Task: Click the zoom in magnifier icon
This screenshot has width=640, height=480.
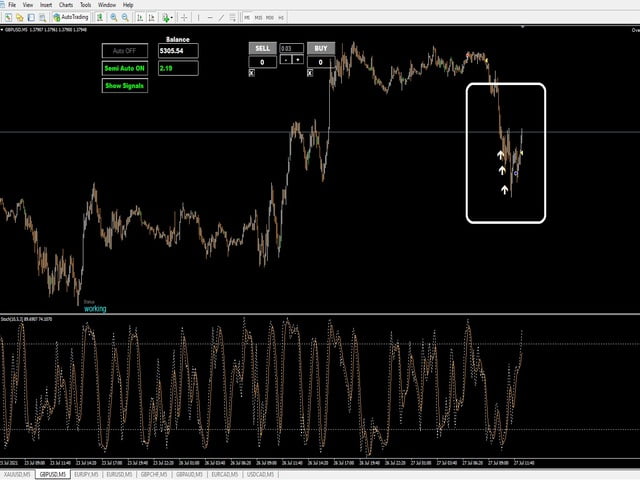Action: [x=113, y=17]
